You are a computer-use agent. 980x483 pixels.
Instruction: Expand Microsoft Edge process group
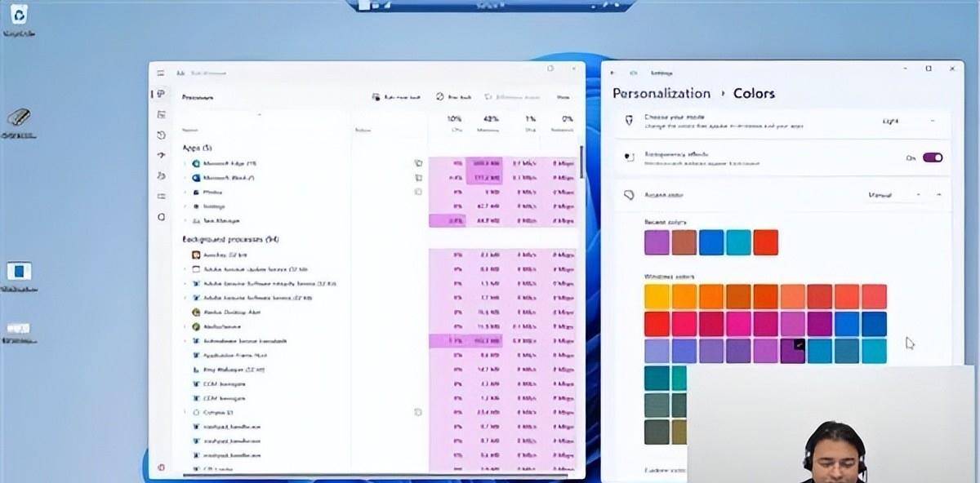(185, 164)
